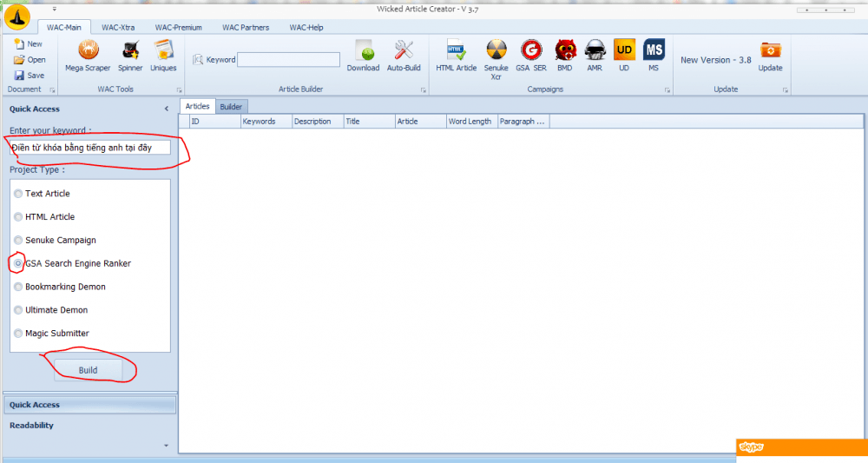Choose Bookmarking Demon project type
The height and width of the screenshot is (463, 868).
tap(18, 287)
